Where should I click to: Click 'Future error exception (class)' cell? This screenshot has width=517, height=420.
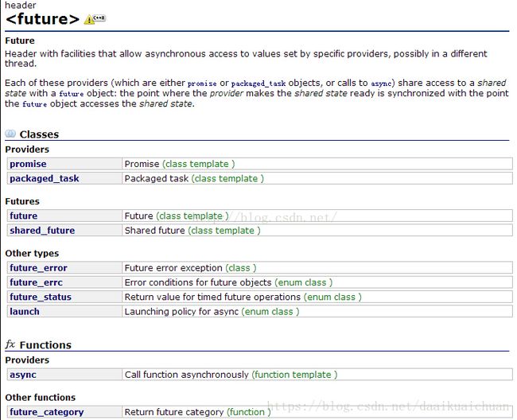click(317, 268)
